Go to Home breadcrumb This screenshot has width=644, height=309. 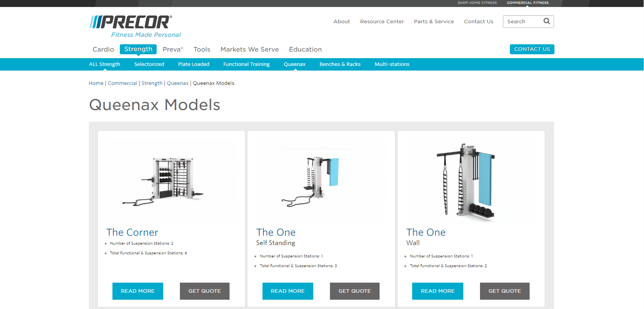tap(96, 83)
